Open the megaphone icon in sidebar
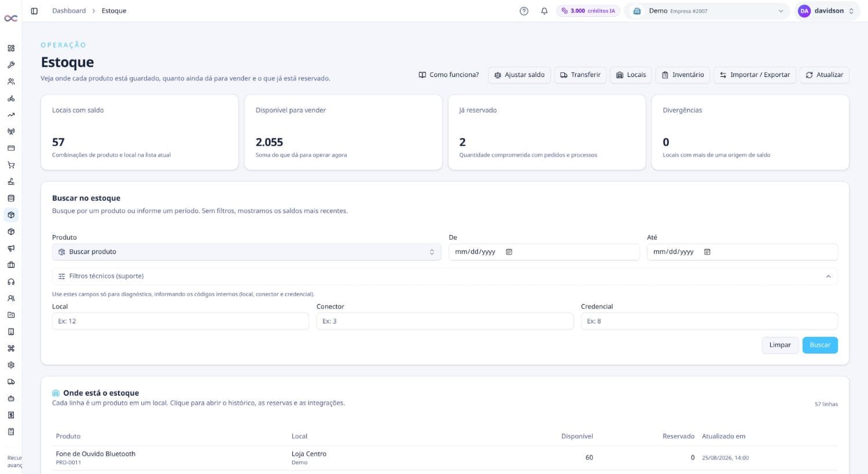The height and width of the screenshot is (474, 868). pyautogui.click(x=11, y=248)
